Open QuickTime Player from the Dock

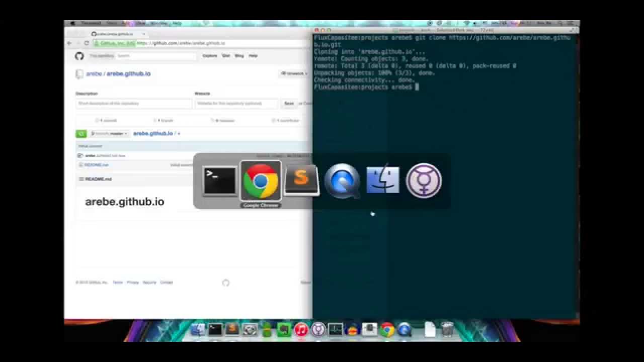click(405, 330)
